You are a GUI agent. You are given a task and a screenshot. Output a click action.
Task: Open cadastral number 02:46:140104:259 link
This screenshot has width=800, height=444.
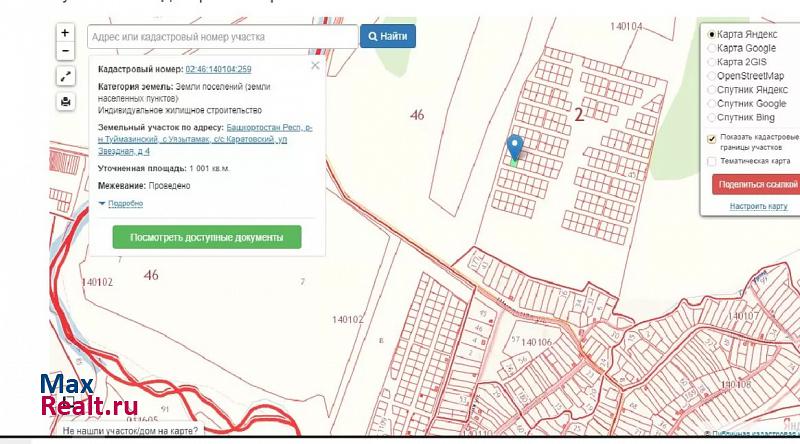coord(218,69)
